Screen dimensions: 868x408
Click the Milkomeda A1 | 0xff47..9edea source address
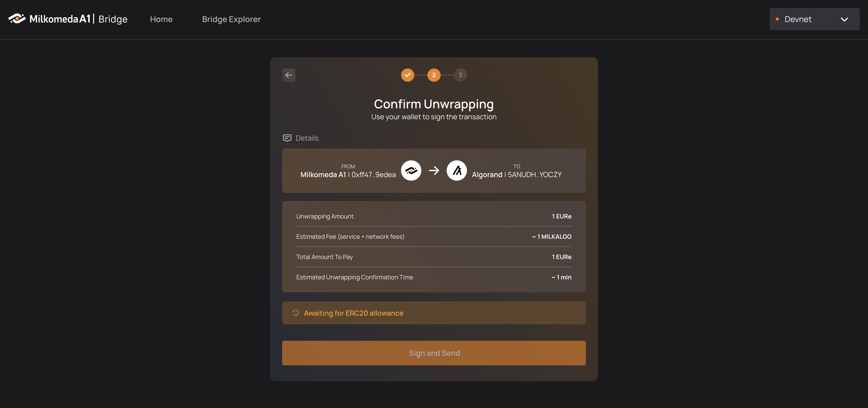tap(348, 175)
